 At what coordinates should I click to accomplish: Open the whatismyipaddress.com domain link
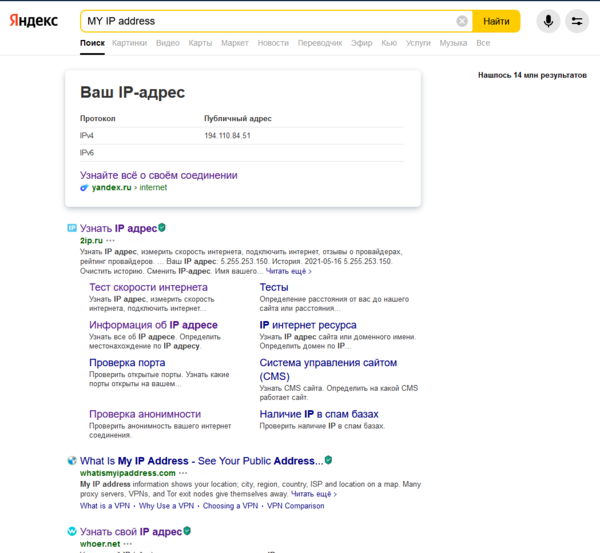tap(127, 473)
